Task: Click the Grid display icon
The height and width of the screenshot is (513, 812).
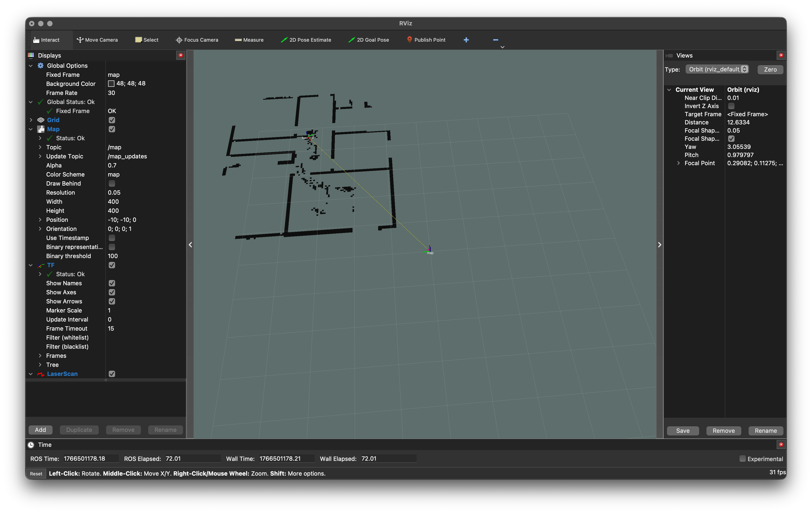Action: click(x=41, y=120)
